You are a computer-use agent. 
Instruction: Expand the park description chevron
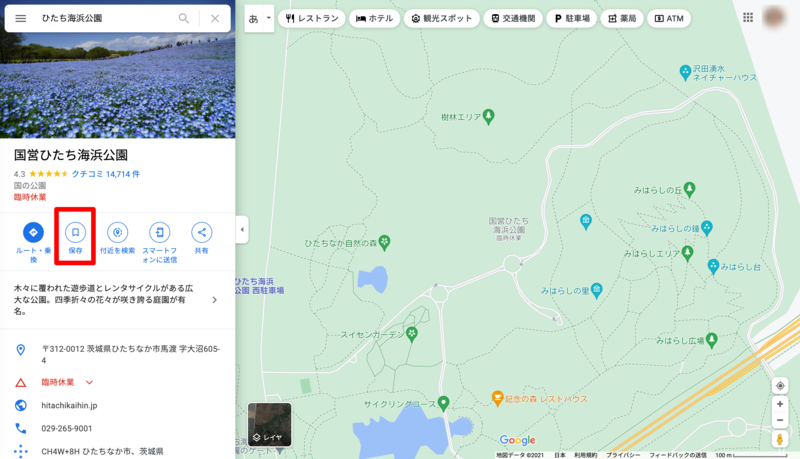215,300
